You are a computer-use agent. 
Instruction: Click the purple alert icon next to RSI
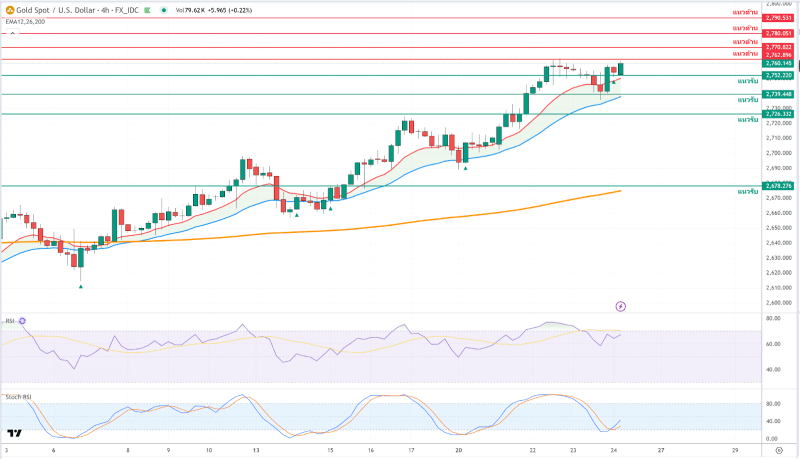23,321
